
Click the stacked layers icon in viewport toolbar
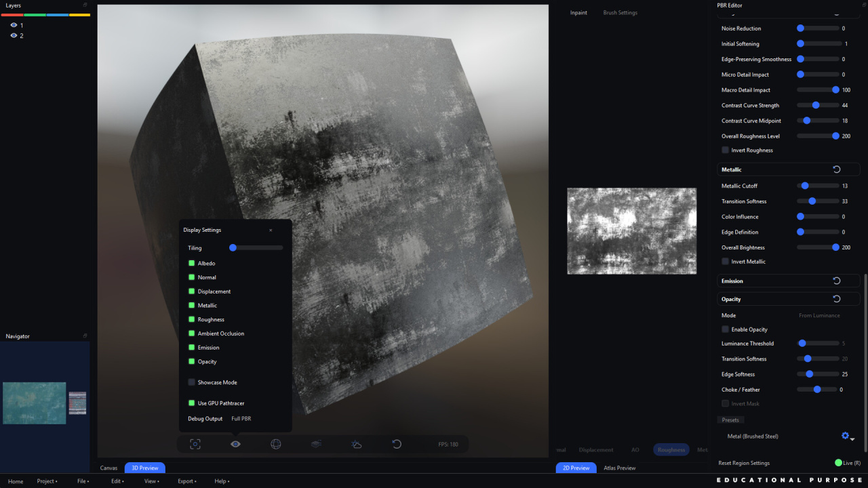coord(316,445)
